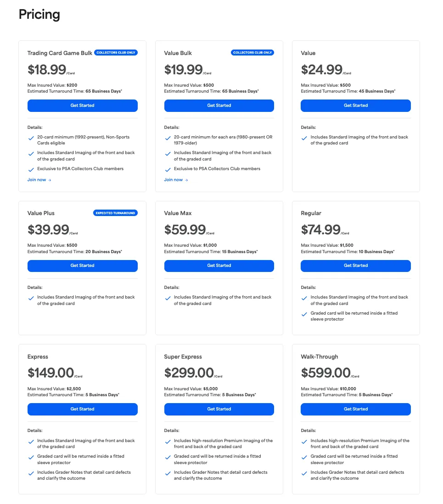Start the $24.99 Value service
The width and height of the screenshot is (443, 504).
(356, 105)
